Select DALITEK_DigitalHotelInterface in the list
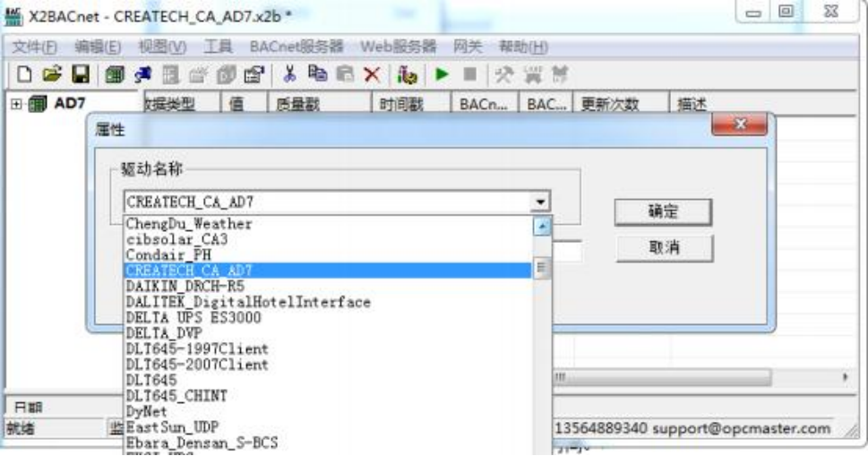868x456 pixels. coord(248,302)
